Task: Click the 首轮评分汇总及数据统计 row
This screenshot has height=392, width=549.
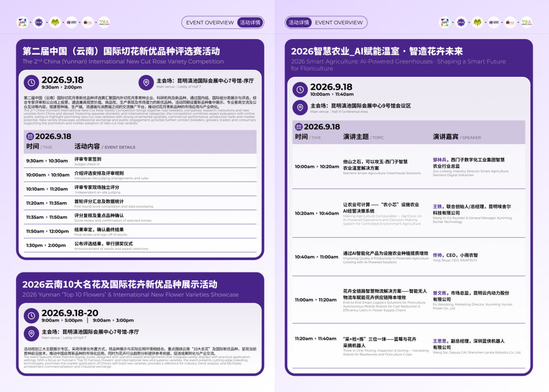Action: point(140,203)
